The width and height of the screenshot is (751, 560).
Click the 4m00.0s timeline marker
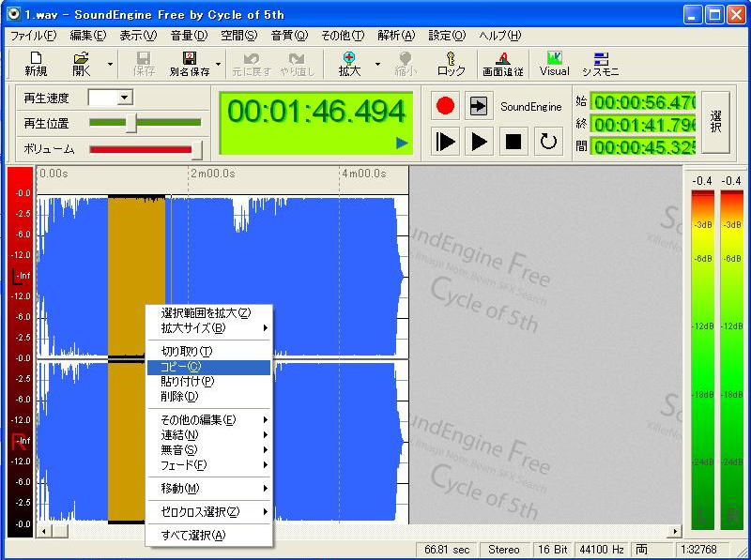coord(364,174)
